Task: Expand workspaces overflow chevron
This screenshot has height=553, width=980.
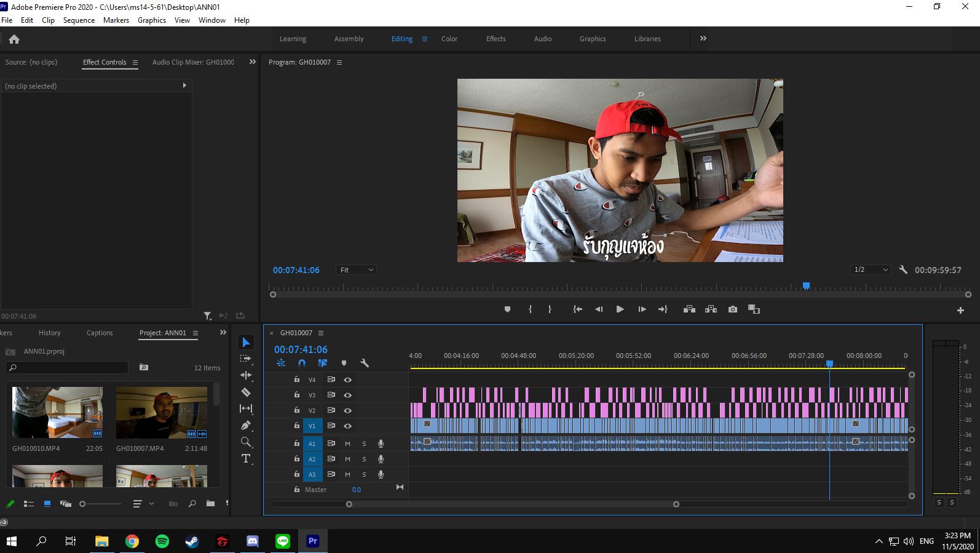Action: tap(703, 38)
